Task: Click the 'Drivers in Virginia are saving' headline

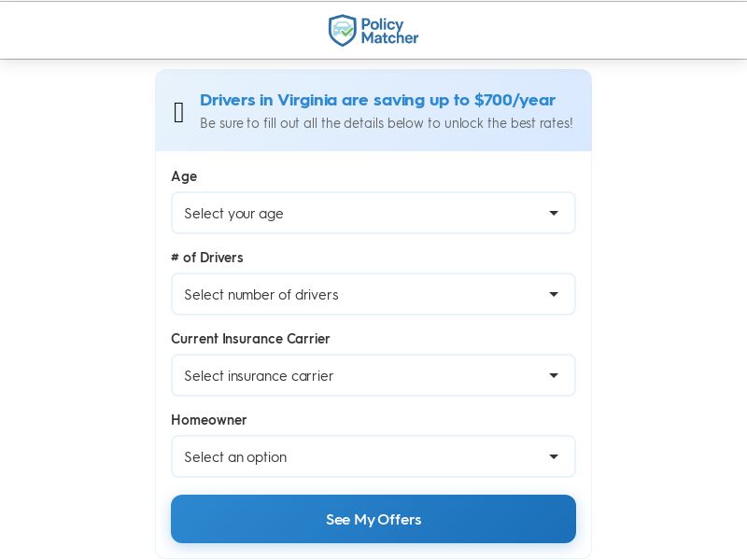Action: 377,100
